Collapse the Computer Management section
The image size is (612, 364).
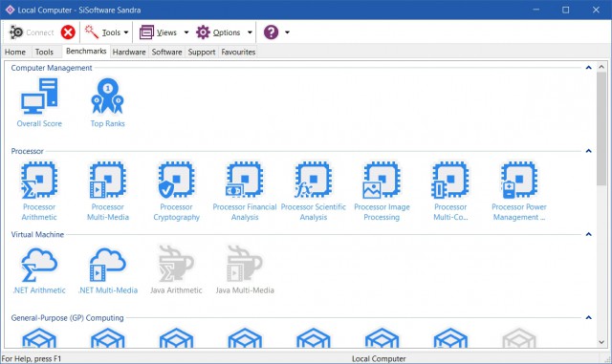[x=589, y=68]
